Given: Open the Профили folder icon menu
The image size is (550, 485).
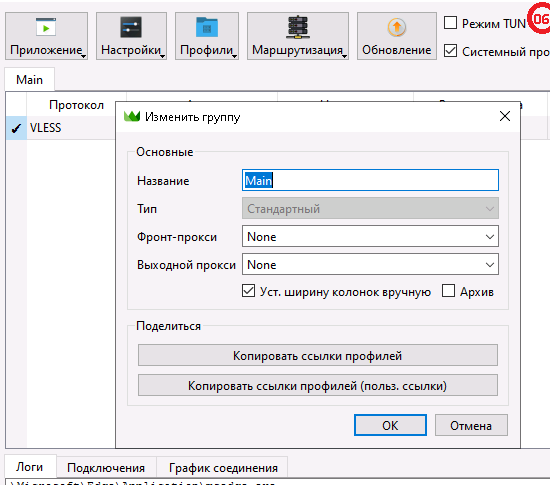Looking at the screenshot, I should click(x=207, y=36).
